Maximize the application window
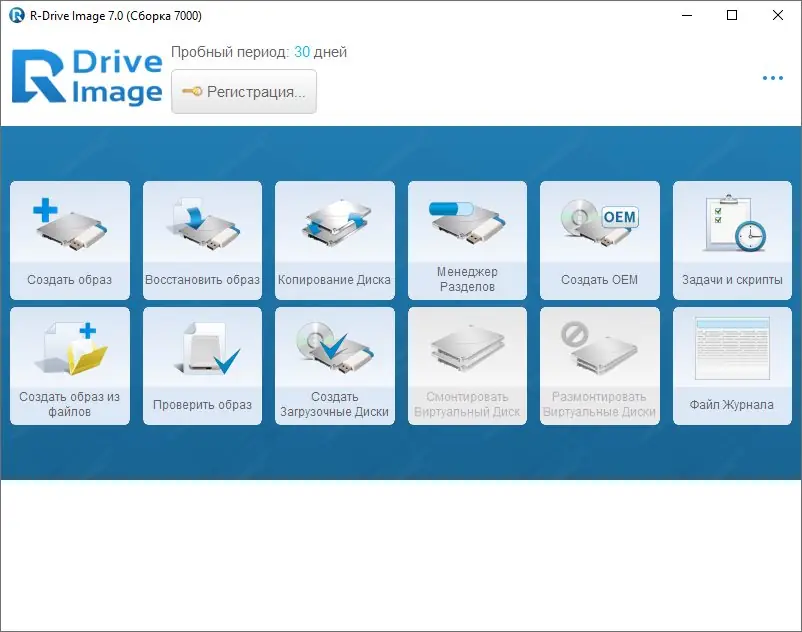 [731, 15]
